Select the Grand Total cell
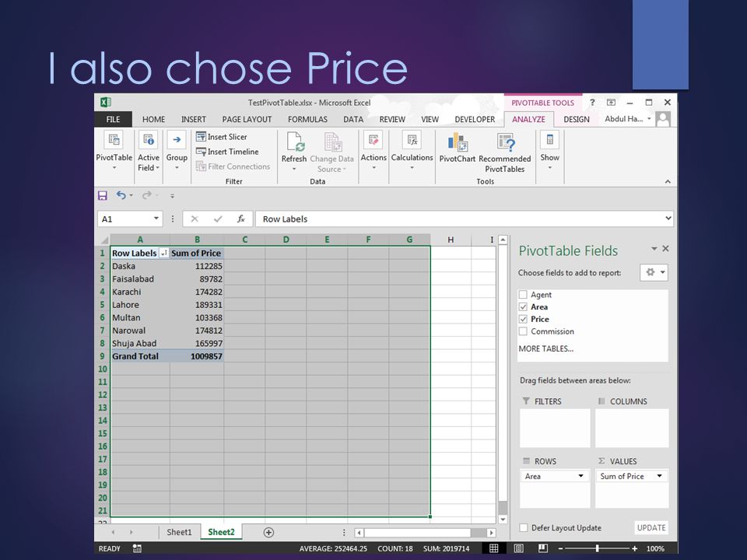747x560 pixels. [140, 356]
